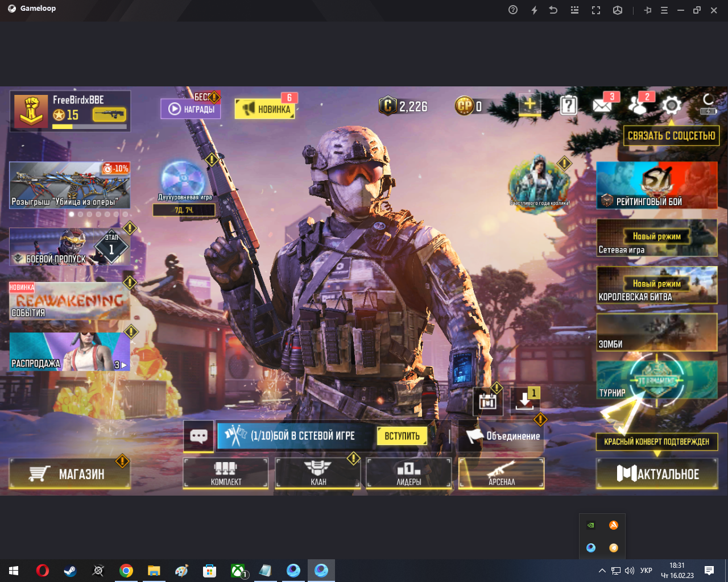The height and width of the screenshot is (582, 728).
Task: Click the 3D cube icon in title bar
Action: click(618, 10)
